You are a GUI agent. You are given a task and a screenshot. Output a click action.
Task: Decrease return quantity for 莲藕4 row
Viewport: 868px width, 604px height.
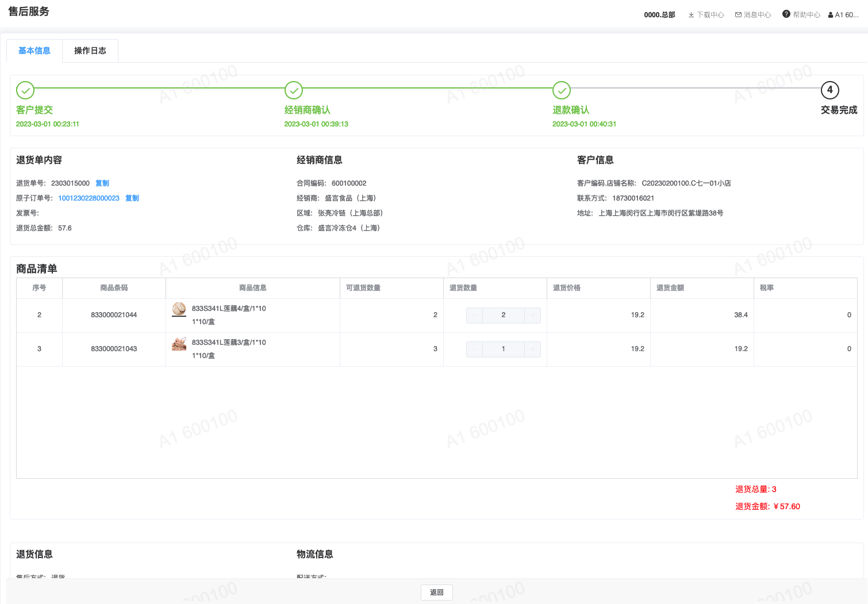[x=474, y=315]
